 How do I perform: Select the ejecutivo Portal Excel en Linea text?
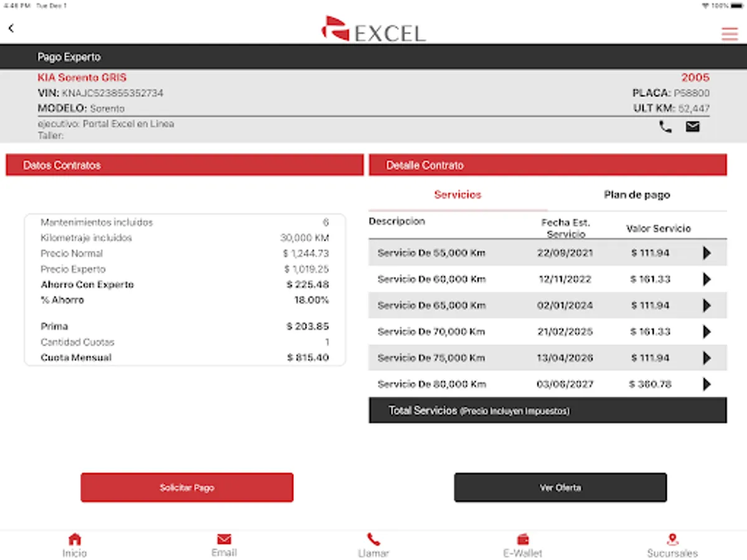click(106, 124)
